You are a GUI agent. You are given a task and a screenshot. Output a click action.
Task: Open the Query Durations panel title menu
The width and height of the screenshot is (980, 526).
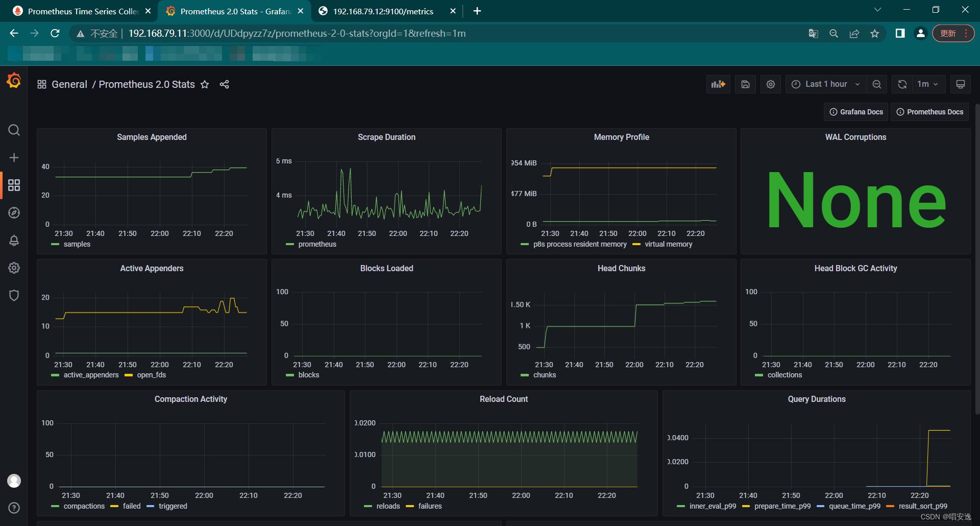pos(817,399)
